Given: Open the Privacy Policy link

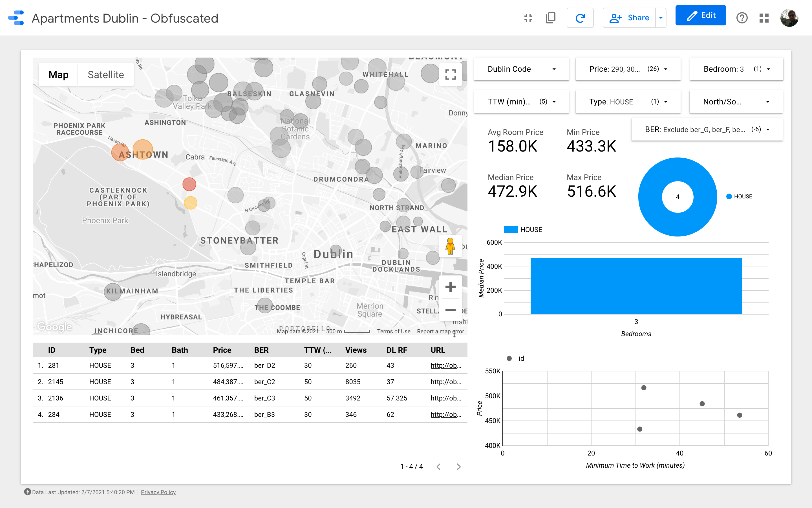Looking at the screenshot, I should pyautogui.click(x=158, y=492).
